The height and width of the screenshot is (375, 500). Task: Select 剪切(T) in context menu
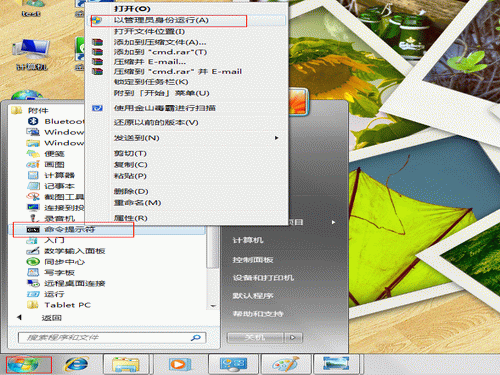click(130, 153)
